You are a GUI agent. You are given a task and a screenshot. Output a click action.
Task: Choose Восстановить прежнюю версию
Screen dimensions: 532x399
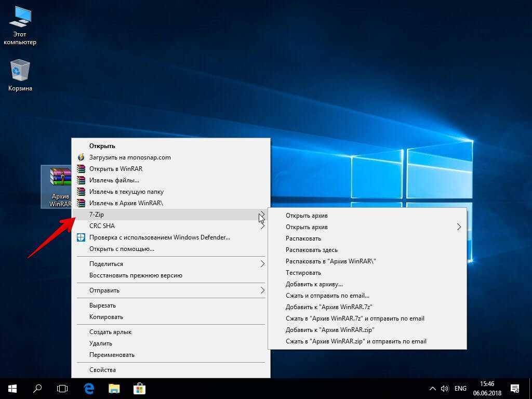[x=170, y=275]
